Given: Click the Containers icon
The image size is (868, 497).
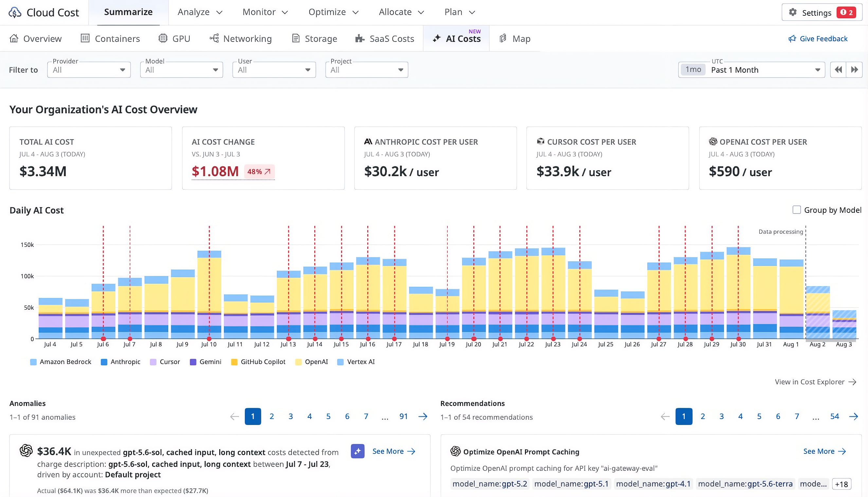Looking at the screenshot, I should (85, 38).
